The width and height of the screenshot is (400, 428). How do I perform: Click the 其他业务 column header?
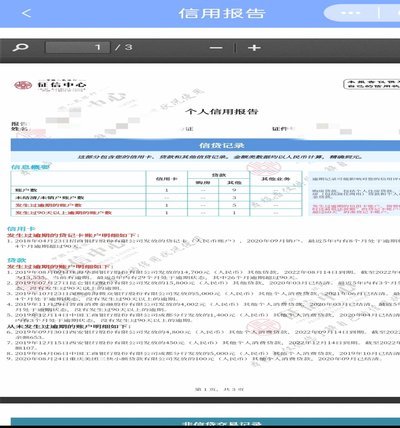point(276,179)
